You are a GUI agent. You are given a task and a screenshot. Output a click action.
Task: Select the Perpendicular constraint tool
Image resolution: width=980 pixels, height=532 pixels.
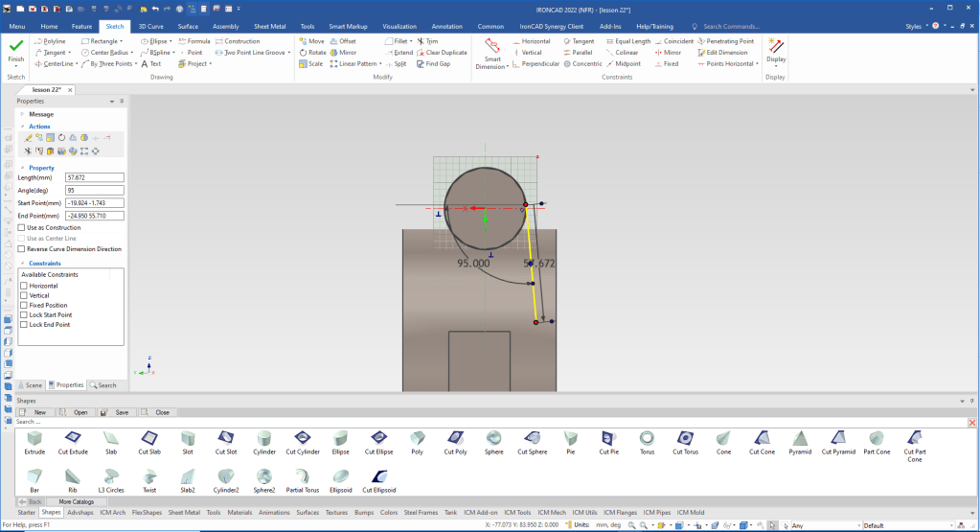[539, 64]
